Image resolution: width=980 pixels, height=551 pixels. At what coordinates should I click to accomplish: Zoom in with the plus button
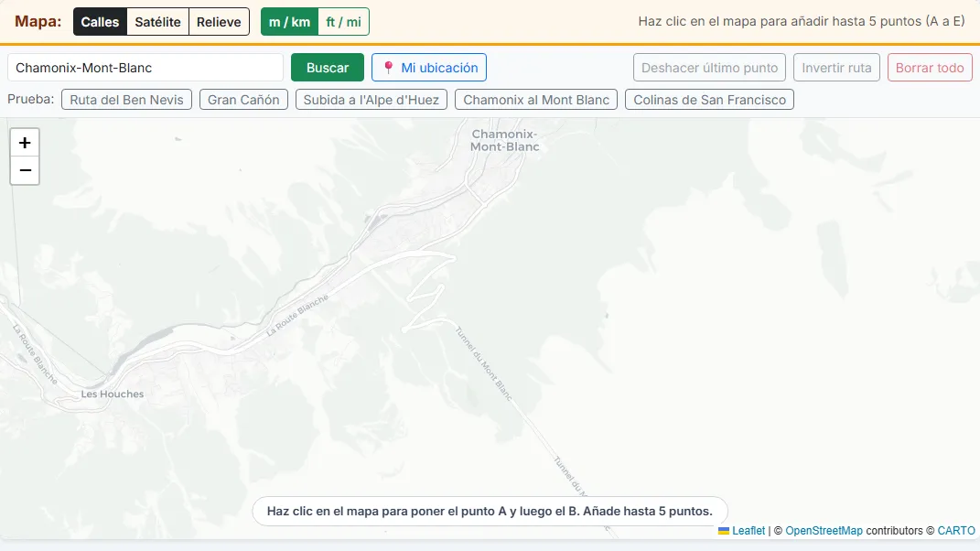25,143
